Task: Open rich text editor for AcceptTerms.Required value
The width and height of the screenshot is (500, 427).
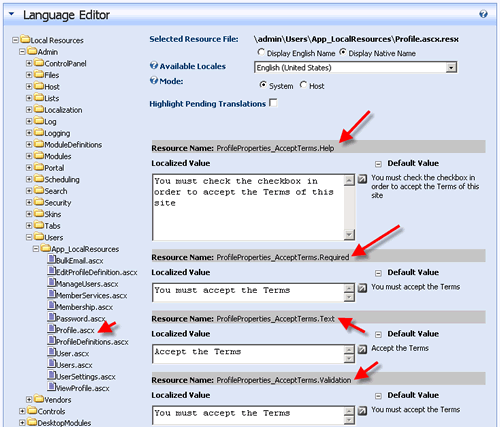Action: point(362,288)
